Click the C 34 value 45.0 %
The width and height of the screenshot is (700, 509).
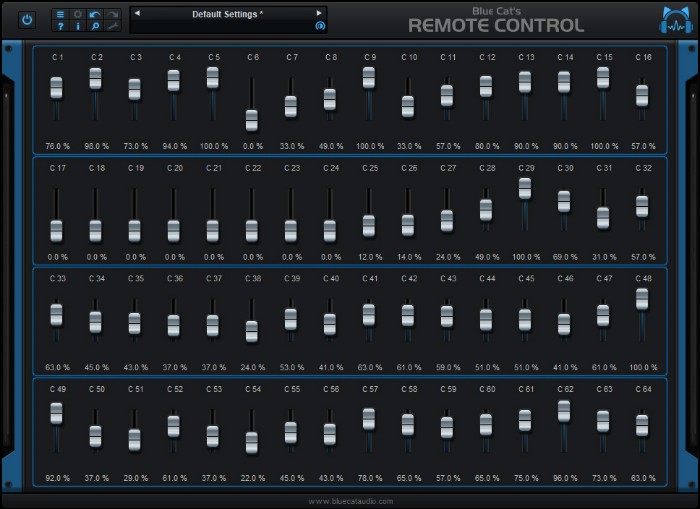click(97, 367)
